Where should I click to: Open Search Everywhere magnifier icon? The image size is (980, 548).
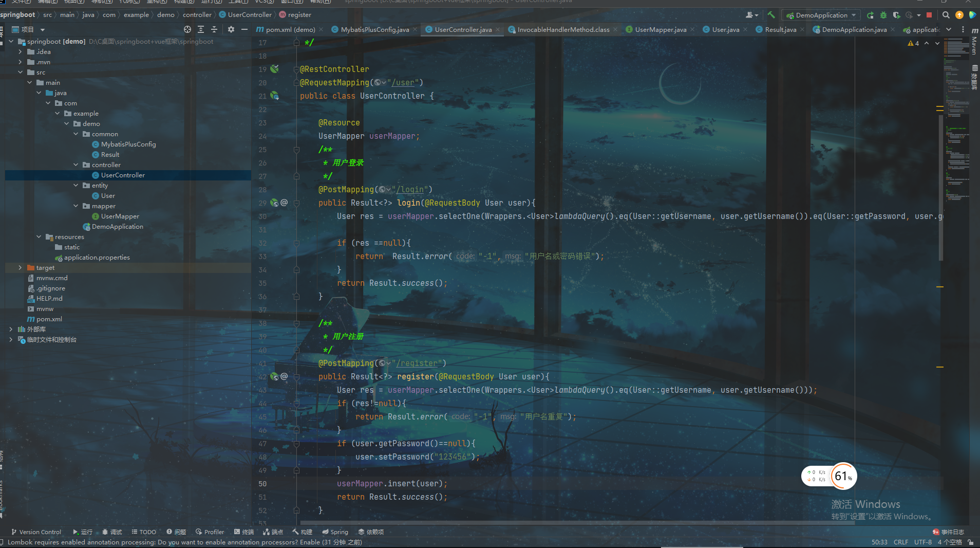tap(946, 15)
